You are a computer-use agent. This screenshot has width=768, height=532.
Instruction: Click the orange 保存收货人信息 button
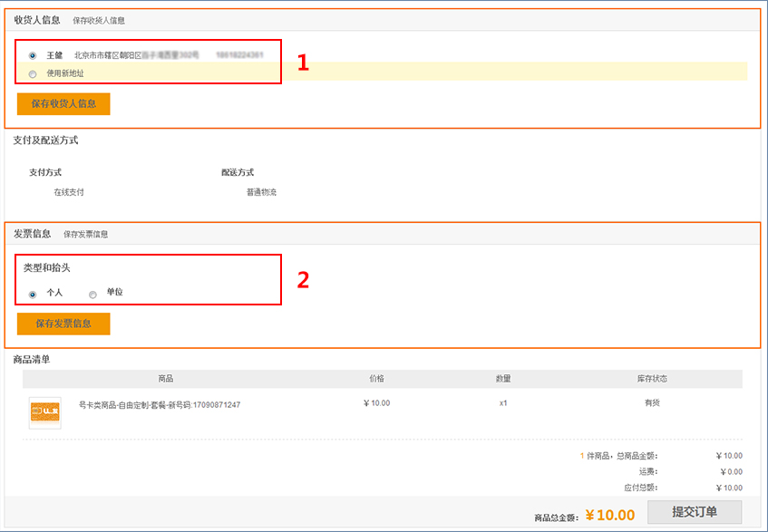click(x=63, y=103)
